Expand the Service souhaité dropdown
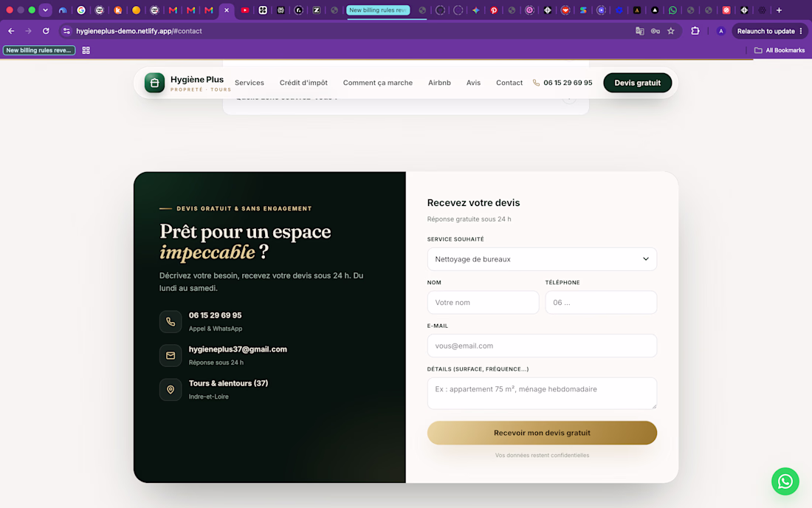The image size is (812, 508). point(542,259)
